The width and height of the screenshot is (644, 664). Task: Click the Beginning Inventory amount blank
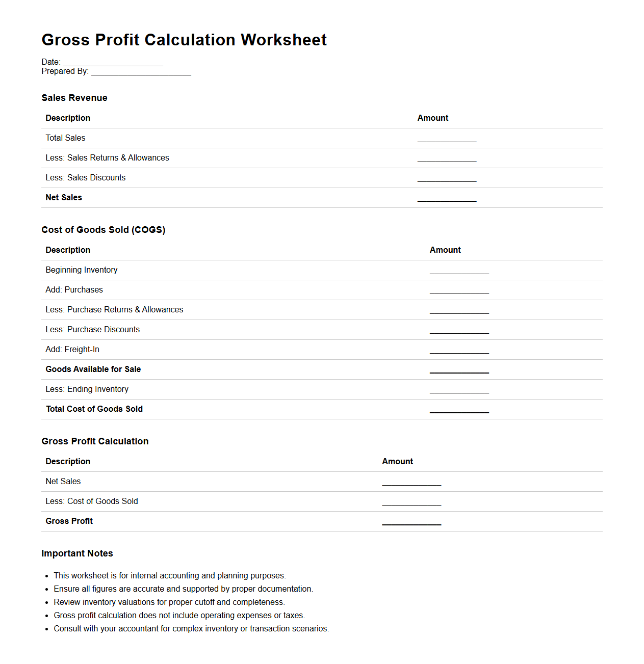pos(459,271)
